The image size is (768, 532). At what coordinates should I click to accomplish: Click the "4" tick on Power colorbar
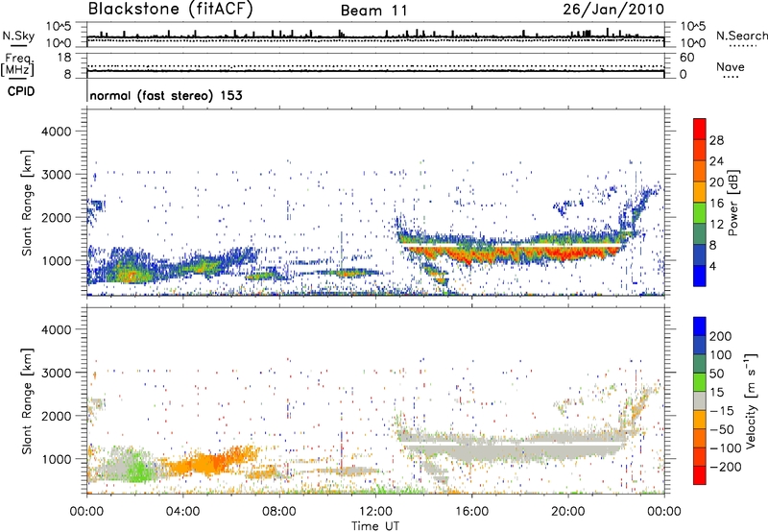(713, 266)
